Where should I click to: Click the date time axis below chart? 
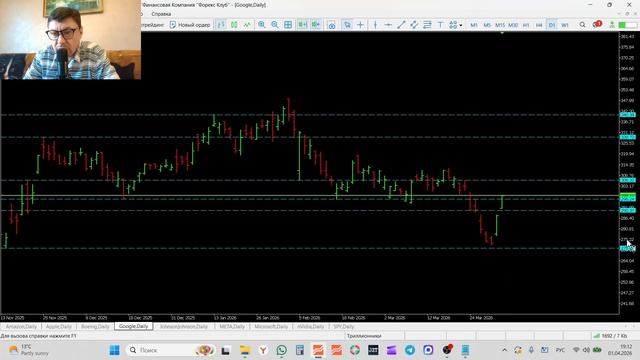click(x=309, y=318)
